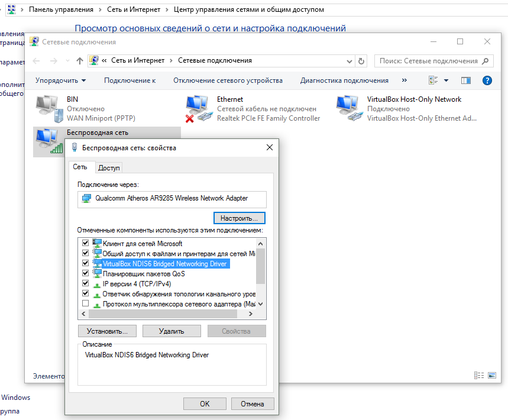Click Сеть и Интернет in Сетевые подключения address bar

point(138,60)
